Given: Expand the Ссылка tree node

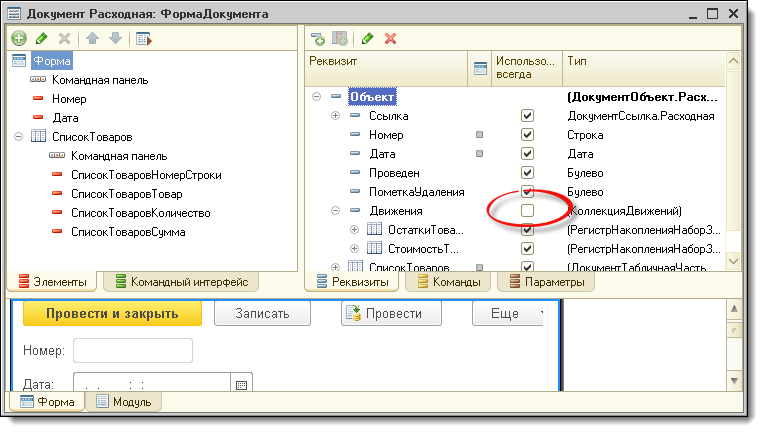Looking at the screenshot, I should coord(335,116).
